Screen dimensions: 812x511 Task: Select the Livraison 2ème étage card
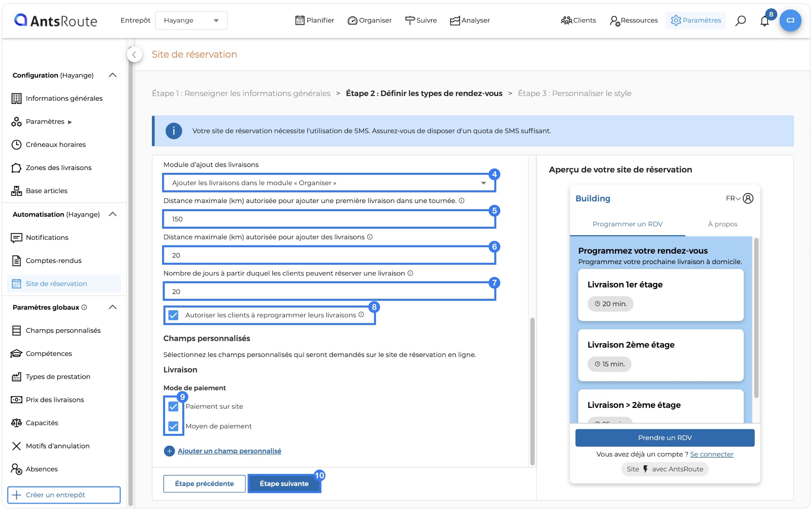click(x=661, y=355)
